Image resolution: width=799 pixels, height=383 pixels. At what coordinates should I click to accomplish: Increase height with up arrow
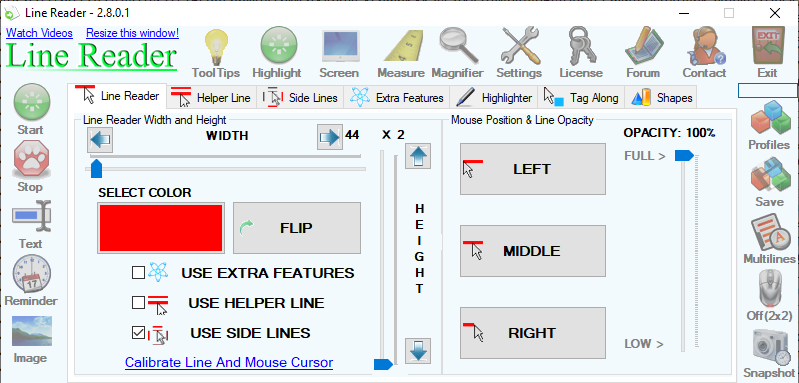[x=418, y=156]
